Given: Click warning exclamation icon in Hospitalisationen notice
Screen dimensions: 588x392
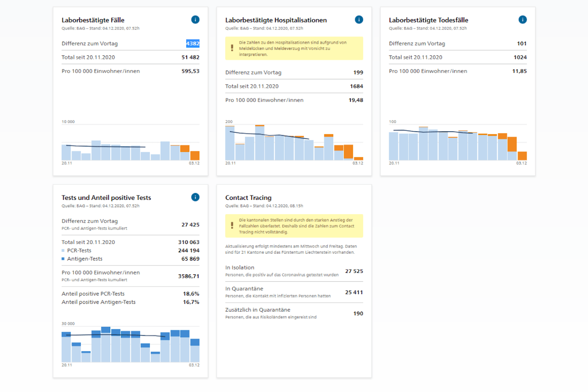Looking at the screenshot, I should point(232,48).
